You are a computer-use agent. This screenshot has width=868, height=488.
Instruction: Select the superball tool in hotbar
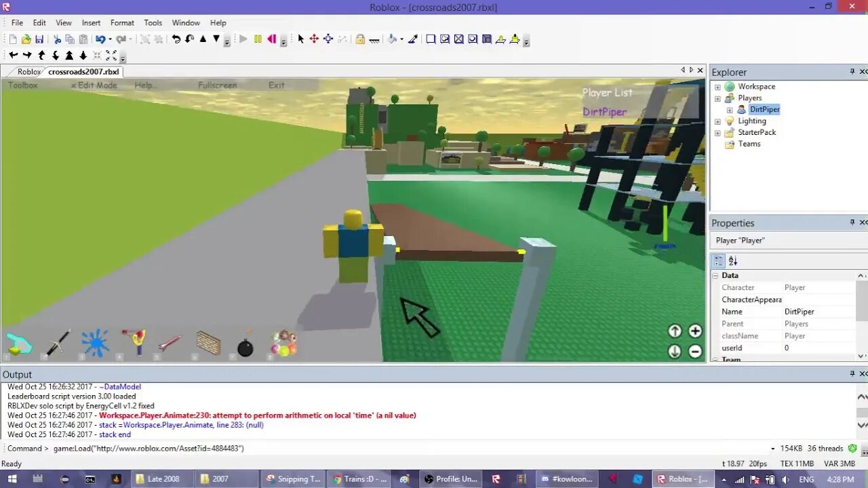pos(283,343)
